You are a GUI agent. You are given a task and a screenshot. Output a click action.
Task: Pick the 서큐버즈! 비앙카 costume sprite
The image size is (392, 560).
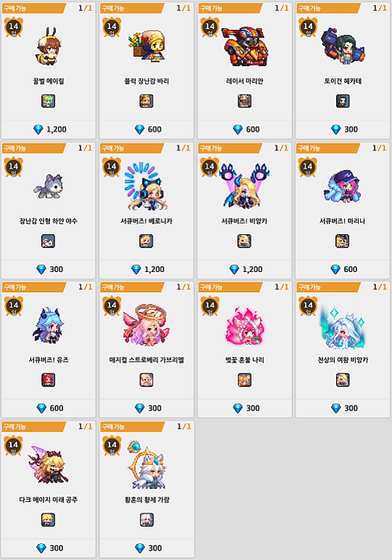point(245,186)
